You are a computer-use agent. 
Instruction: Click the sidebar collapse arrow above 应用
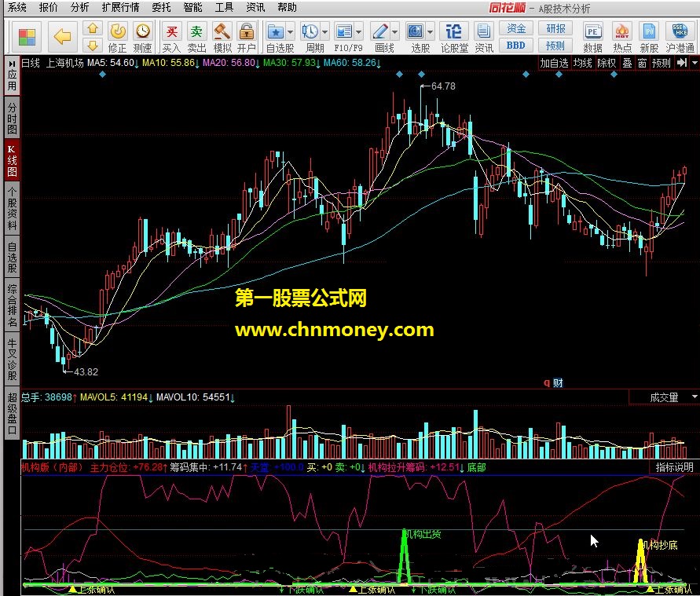coord(12,64)
